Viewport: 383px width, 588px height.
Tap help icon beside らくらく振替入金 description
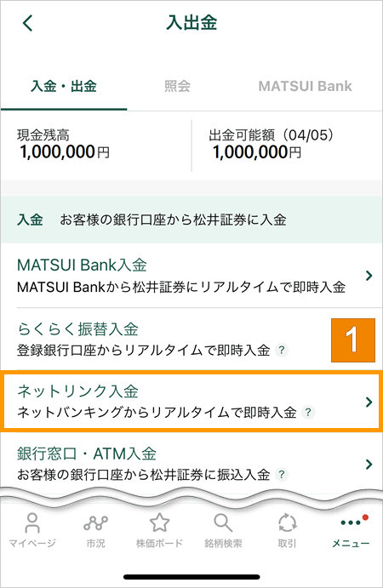282,351
